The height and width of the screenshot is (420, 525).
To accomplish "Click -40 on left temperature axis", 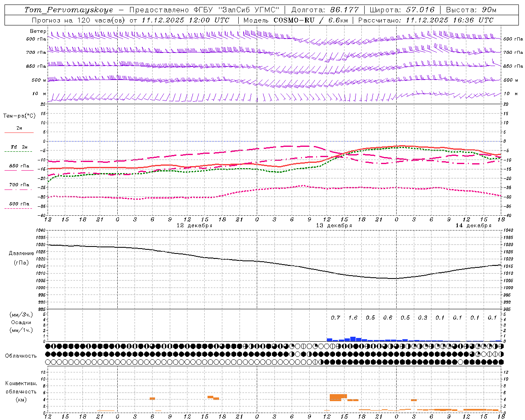I will point(42,215).
